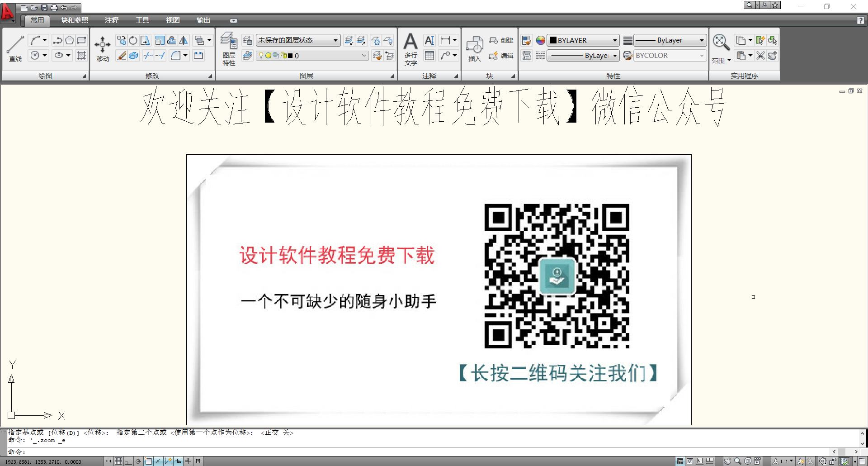Click the 插入 block insert icon
The height and width of the screenshot is (466, 868).
point(474,48)
